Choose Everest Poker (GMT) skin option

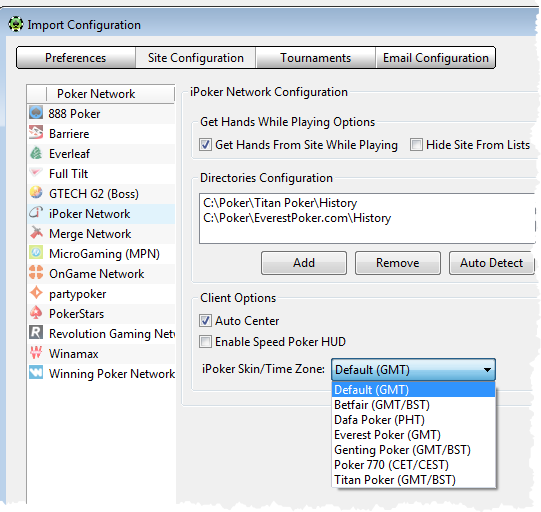(x=413, y=435)
